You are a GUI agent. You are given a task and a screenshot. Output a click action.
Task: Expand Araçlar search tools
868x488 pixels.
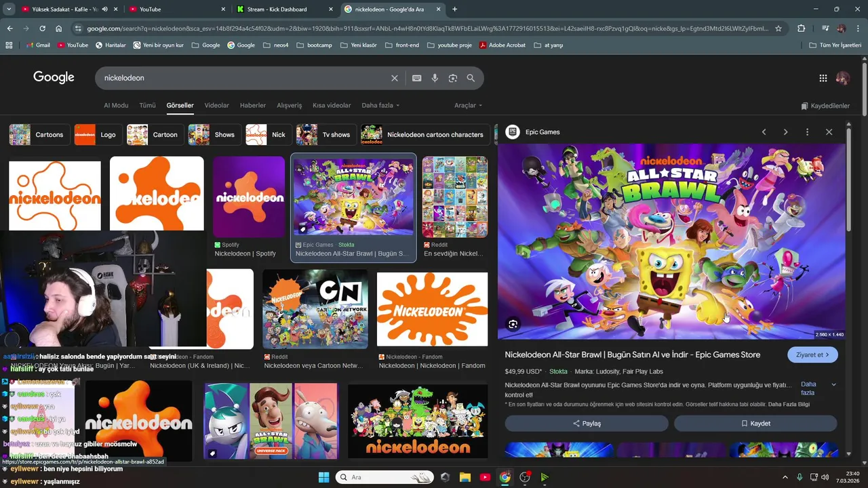point(468,106)
